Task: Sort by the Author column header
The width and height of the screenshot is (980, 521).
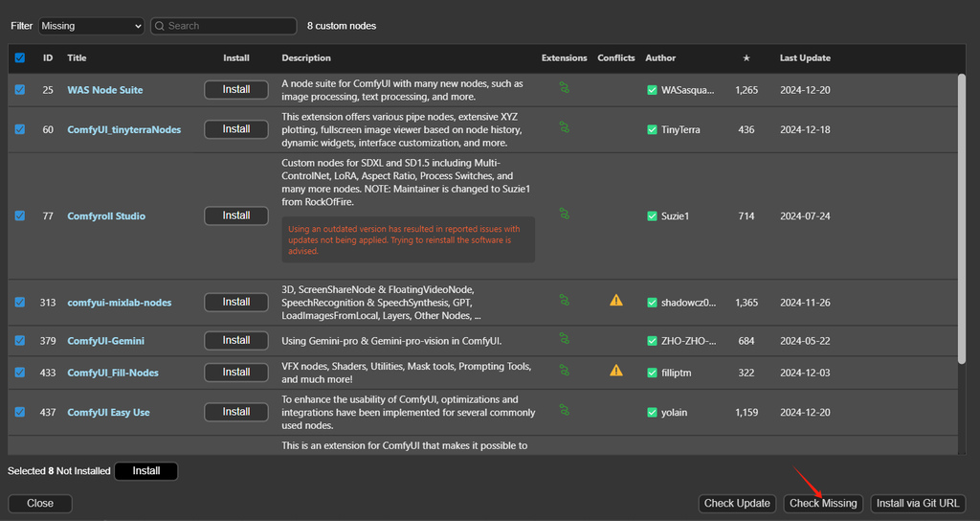Action: [660, 58]
